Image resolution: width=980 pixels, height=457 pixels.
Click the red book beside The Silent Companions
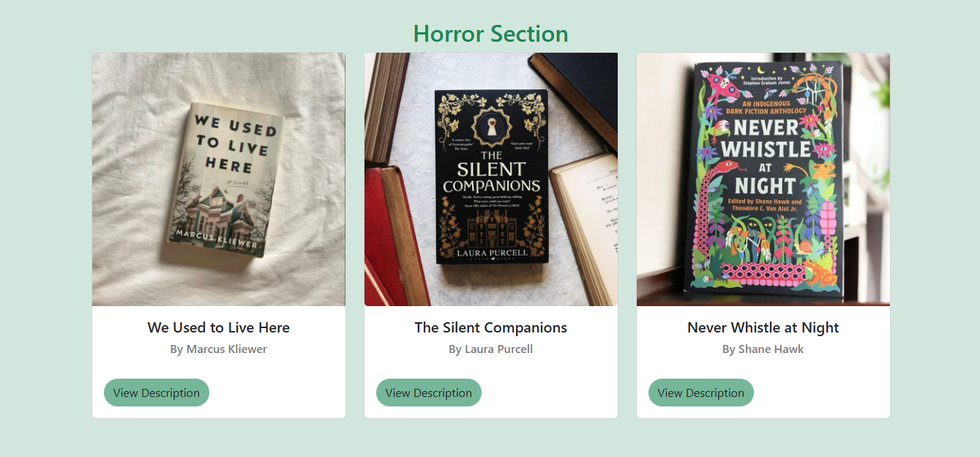point(386,234)
